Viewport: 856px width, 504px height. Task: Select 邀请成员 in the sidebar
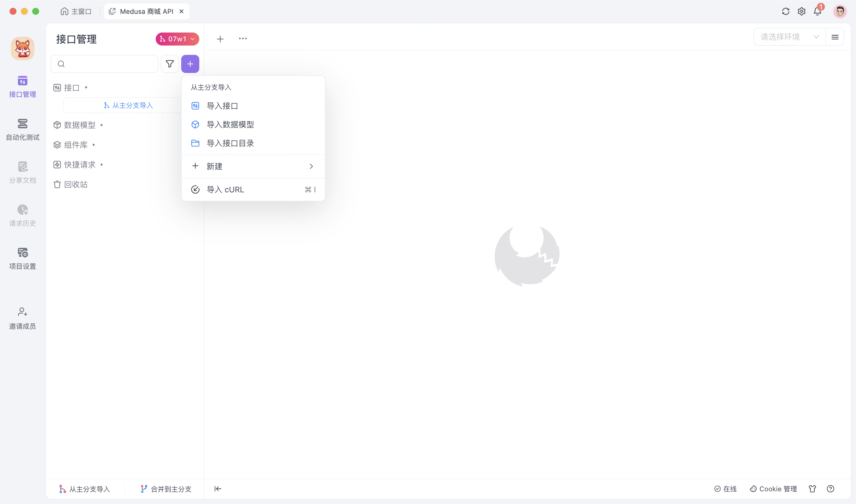pyautogui.click(x=22, y=318)
